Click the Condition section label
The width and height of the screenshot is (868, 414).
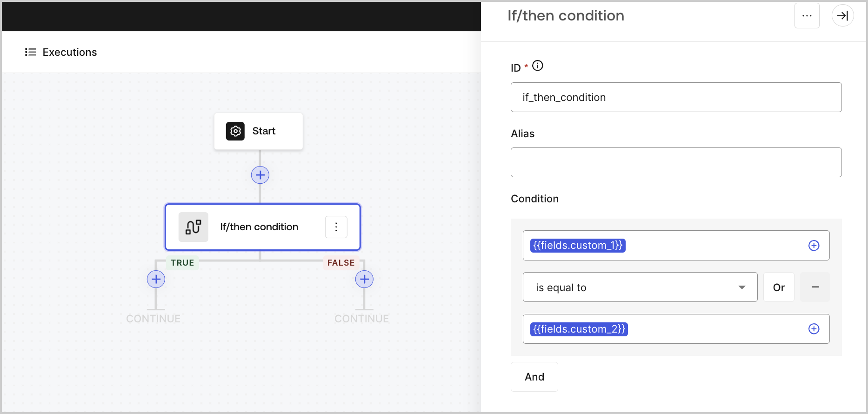point(534,199)
